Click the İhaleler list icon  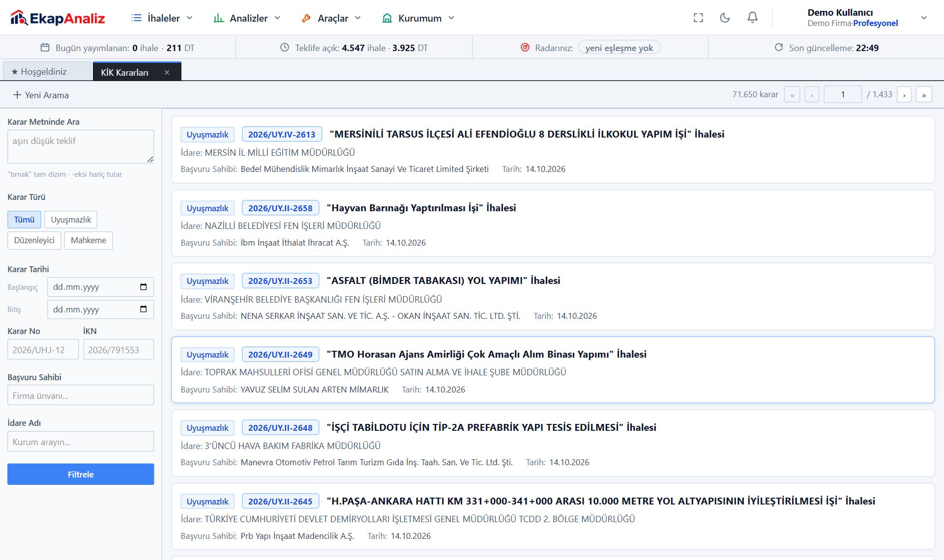tap(136, 18)
